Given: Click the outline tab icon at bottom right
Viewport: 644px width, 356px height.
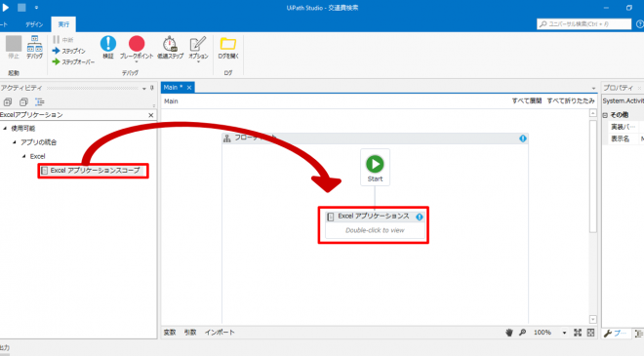Looking at the screenshot, I should click(639, 334).
